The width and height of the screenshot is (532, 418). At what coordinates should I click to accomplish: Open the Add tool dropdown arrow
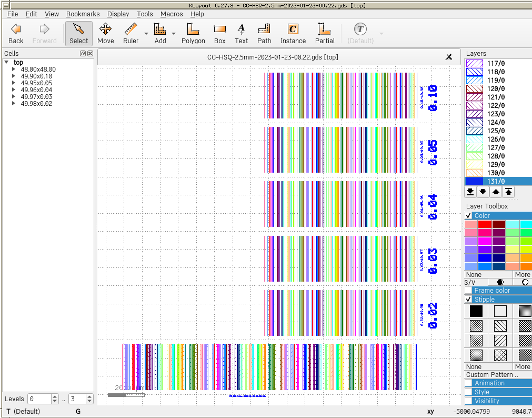coord(174,34)
